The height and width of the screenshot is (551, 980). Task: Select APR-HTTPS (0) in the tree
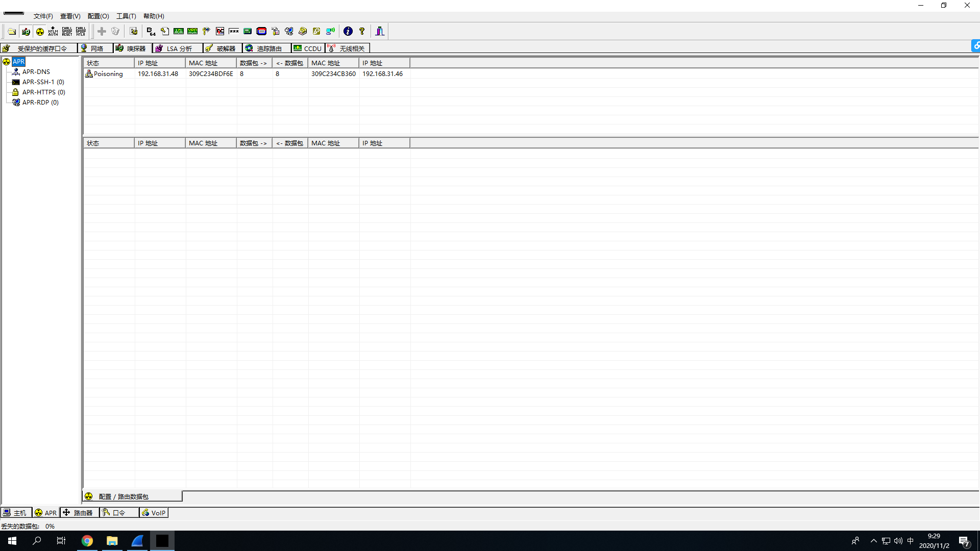tap(43, 92)
